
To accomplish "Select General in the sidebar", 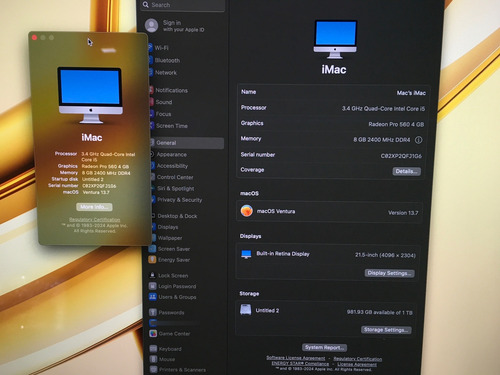I will click(186, 143).
